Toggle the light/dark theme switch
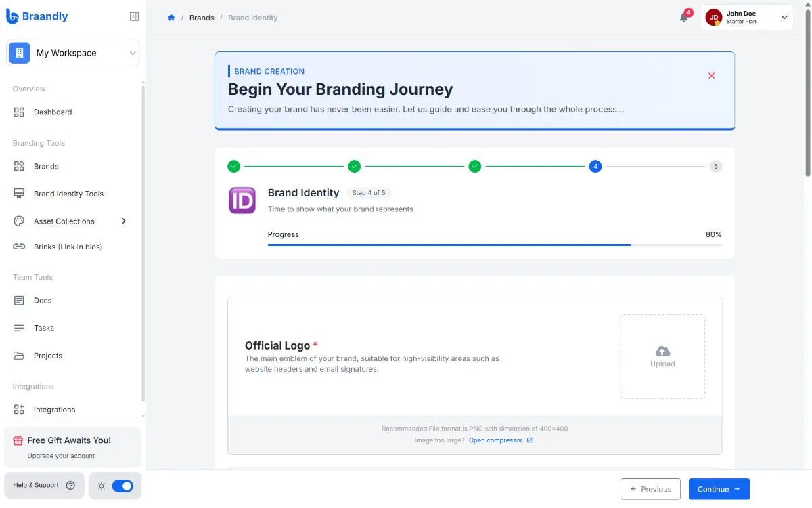This screenshot has width=812, height=508. click(x=122, y=486)
